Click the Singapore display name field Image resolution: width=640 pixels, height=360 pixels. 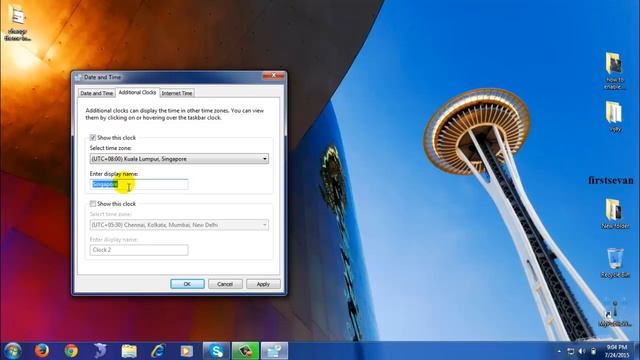[x=139, y=184]
